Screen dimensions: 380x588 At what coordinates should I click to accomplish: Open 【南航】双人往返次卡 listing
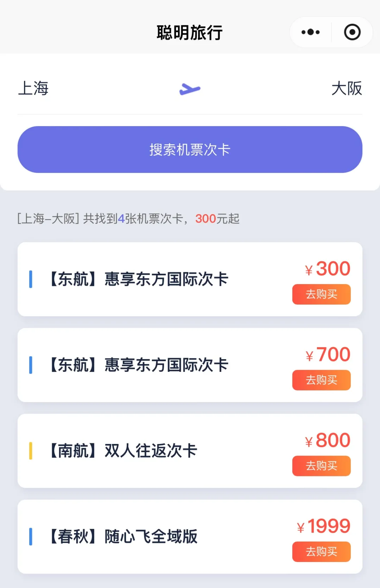pyautogui.click(x=122, y=451)
